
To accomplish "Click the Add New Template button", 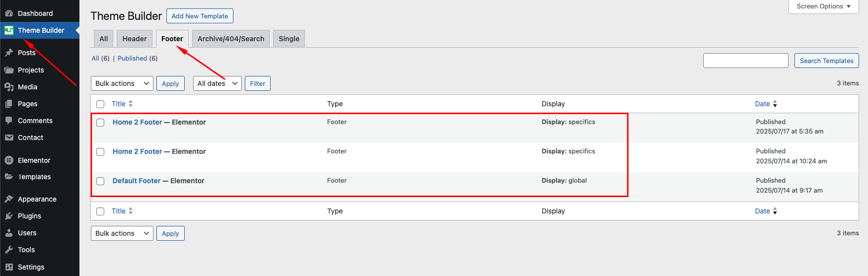I will pos(200,16).
